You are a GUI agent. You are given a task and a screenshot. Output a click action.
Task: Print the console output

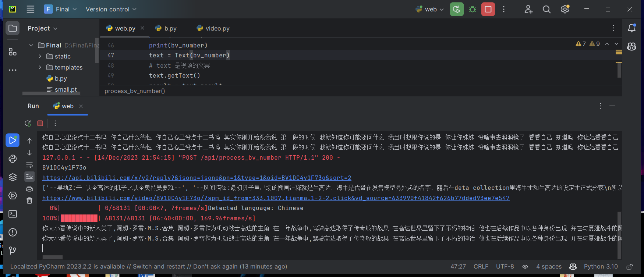pos(29,189)
